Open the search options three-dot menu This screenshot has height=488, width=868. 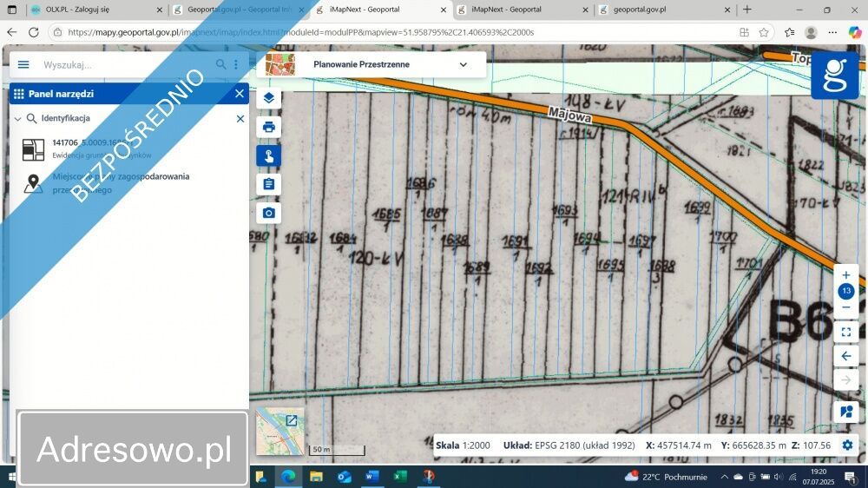click(x=236, y=65)
